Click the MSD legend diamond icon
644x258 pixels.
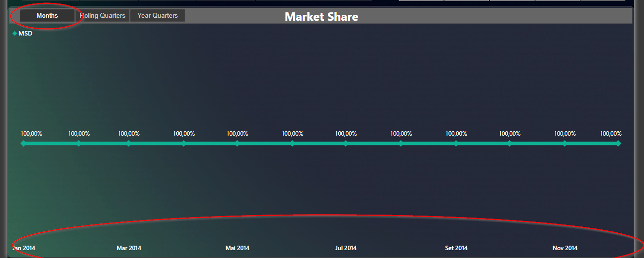(x=14, y=34)
